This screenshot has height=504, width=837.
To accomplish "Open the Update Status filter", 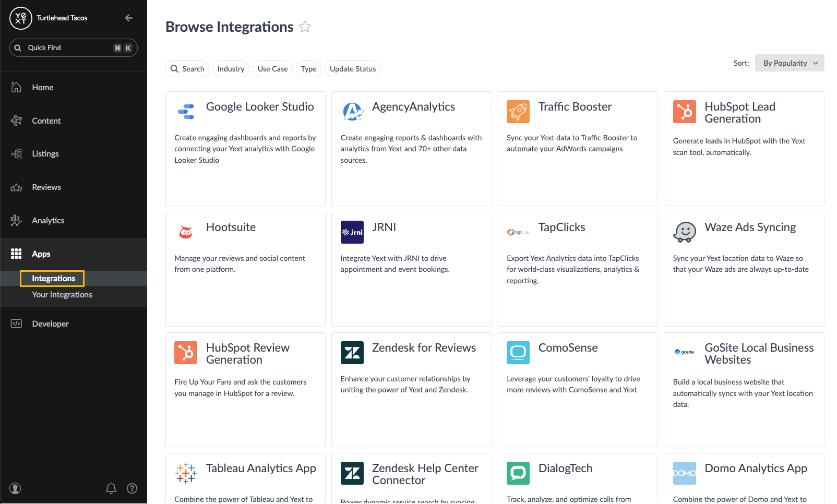I will [353, 69].
